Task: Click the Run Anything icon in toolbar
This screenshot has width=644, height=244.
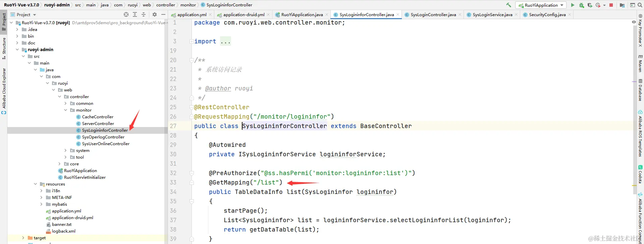Action: pos(633,5)
